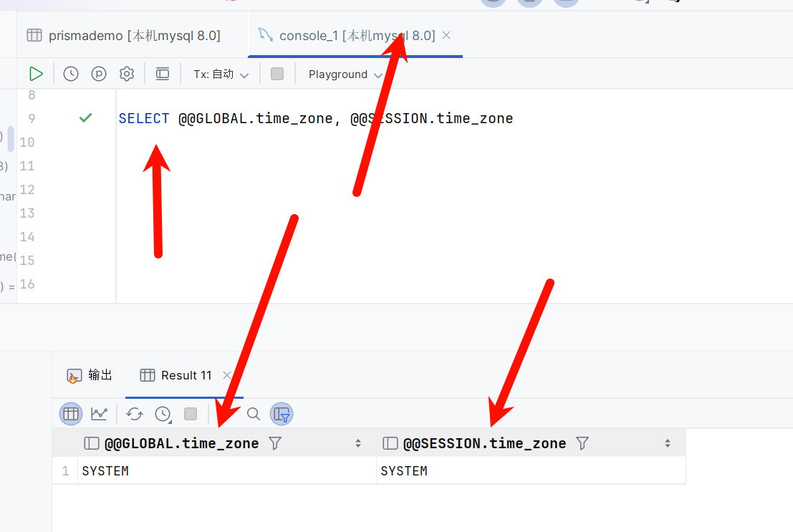The width and height of the screenshot is (793, 532).
Task: Click line number 9 in gutter
Action: coord(32,118)
